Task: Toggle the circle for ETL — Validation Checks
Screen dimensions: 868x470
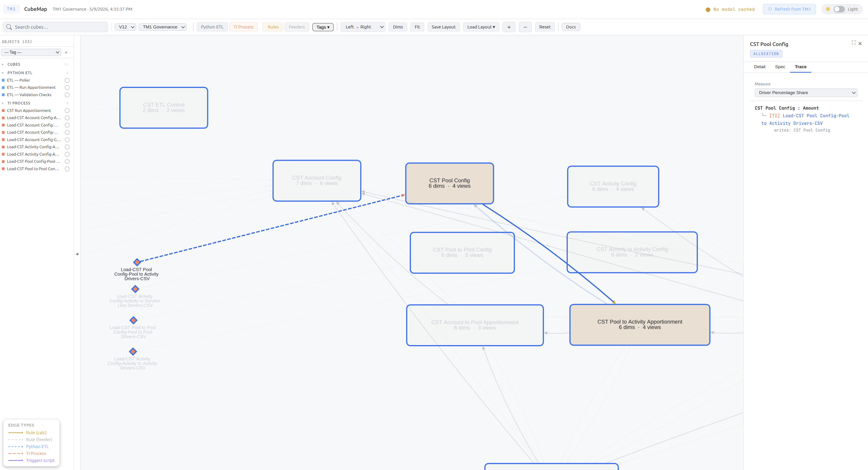Action: pyautogui.click(x=67, y=95)
